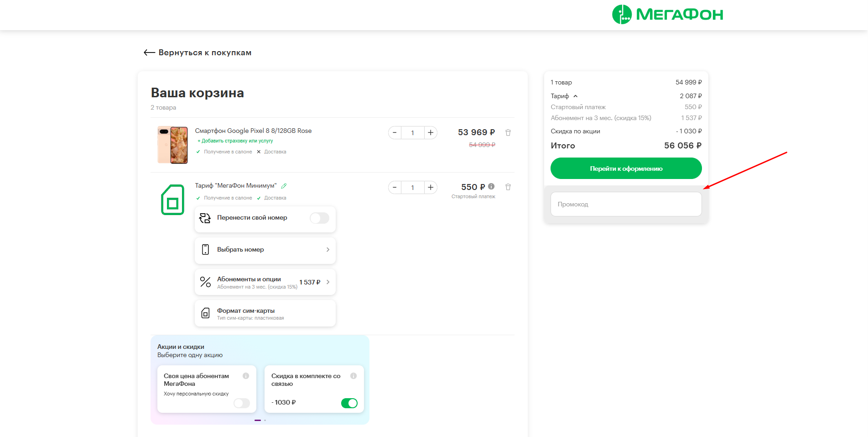Open info for Своя цена абонентам МегаФона

pyautogui.click(x=246, y=376)
